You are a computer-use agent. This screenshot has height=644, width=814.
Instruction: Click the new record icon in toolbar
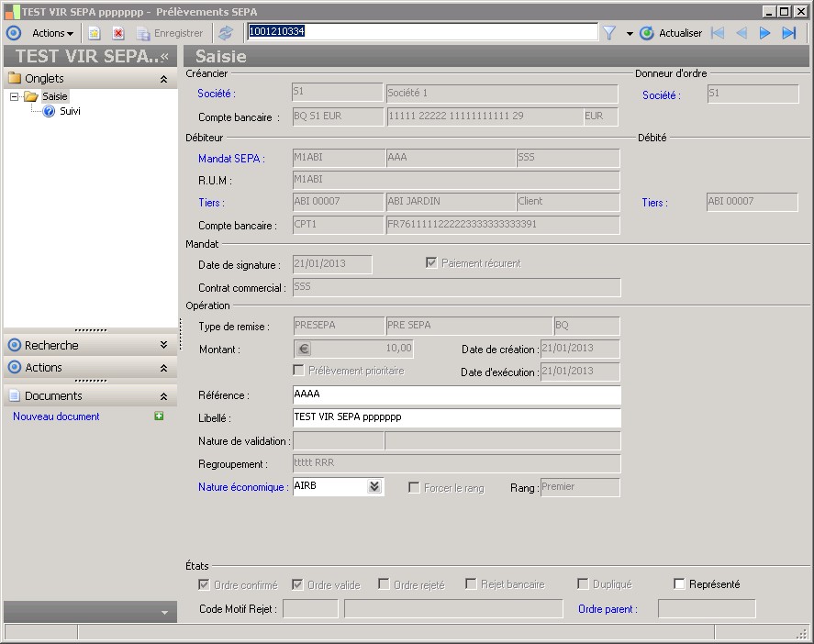click(95, 33)
